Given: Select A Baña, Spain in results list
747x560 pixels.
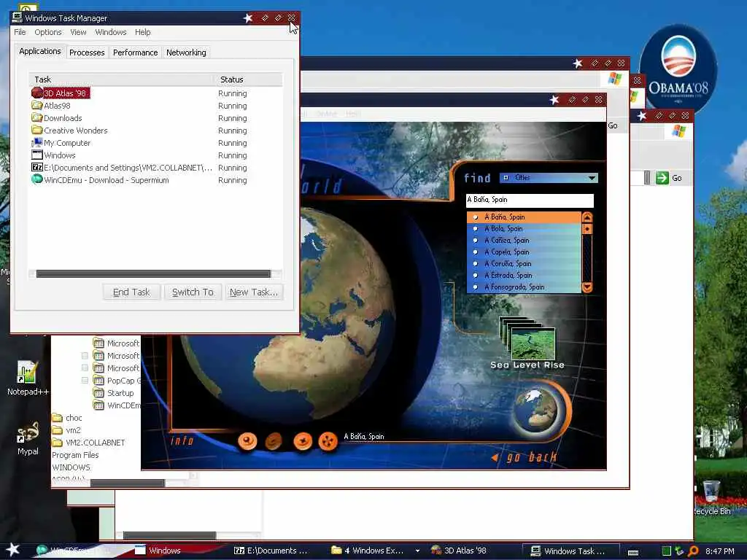Looking at the screenshot, I should tap(524, 217).
